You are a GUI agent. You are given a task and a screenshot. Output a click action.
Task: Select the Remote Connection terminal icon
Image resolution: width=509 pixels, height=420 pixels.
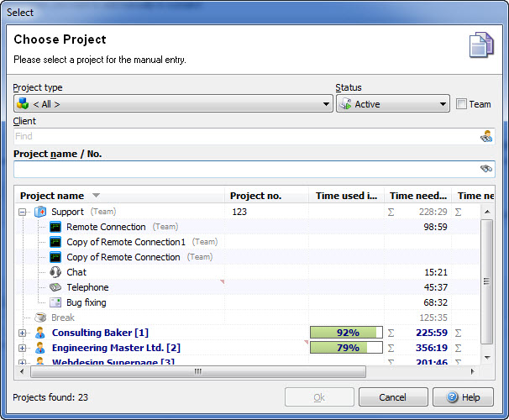[55, 227]
